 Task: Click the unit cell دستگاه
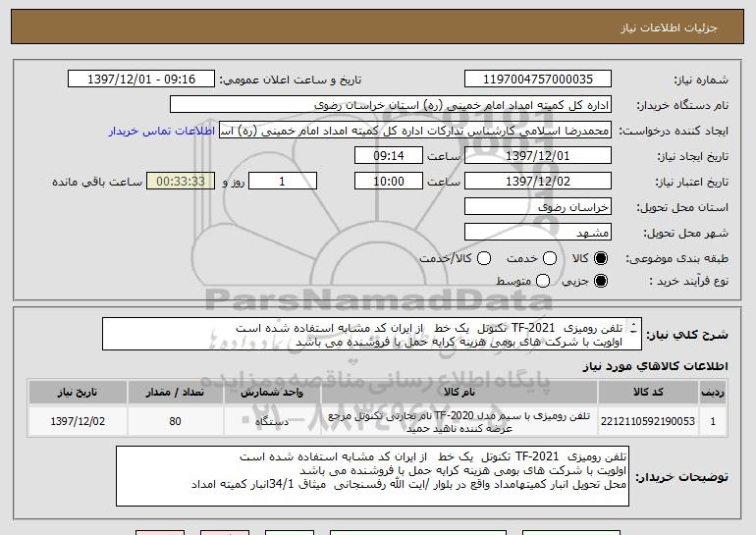pyautogui.click(x=272, y=421)
